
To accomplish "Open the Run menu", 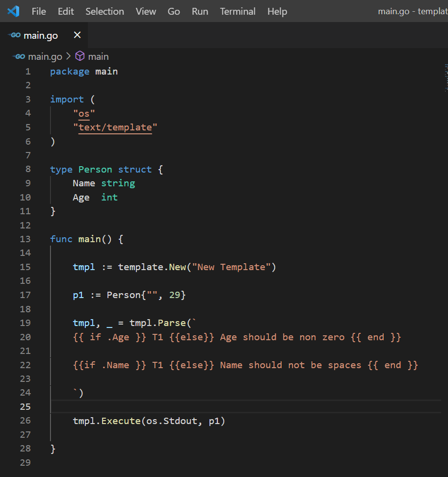I will [199, 11].
